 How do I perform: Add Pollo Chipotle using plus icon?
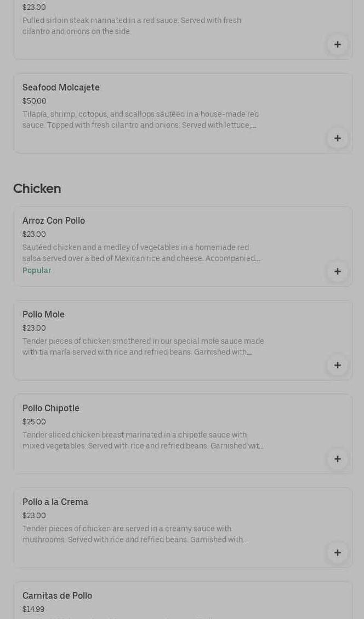click(337, 459)
